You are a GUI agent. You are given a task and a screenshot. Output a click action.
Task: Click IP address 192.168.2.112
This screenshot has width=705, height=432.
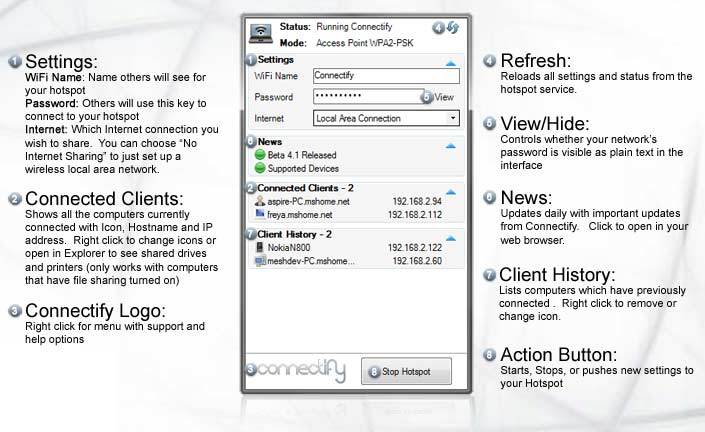pos(415,215)
